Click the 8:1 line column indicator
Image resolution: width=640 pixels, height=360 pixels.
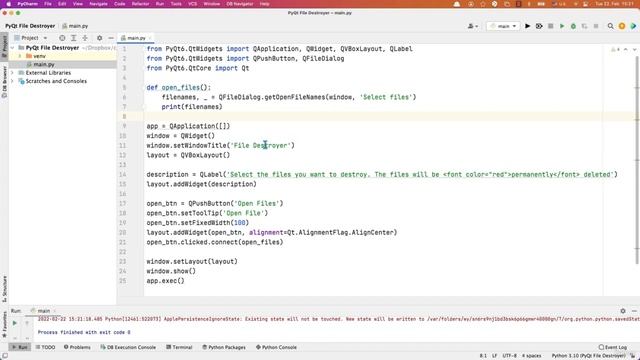[483, 356]
